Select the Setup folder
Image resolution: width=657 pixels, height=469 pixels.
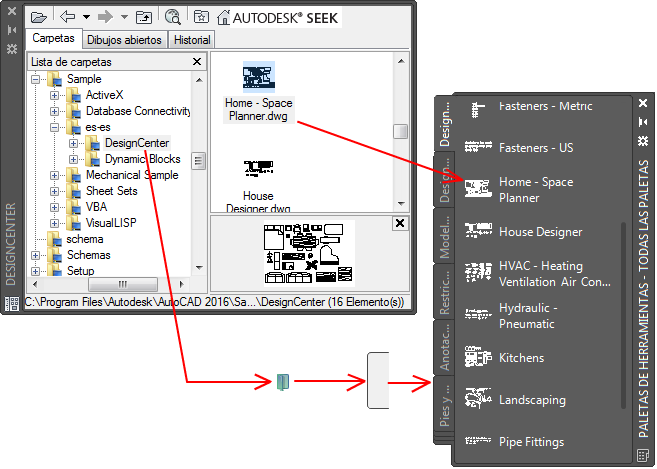click(x=80, y=271)
